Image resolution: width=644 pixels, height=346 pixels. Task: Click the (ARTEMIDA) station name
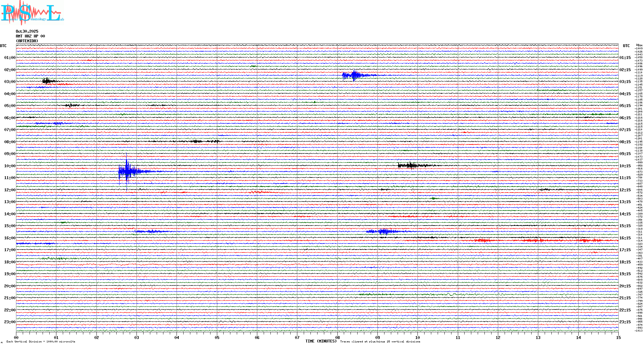(x=27, y=41)
